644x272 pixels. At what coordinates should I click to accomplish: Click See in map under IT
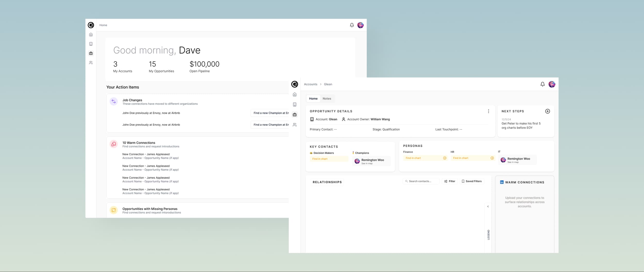[x=513, y=162]
